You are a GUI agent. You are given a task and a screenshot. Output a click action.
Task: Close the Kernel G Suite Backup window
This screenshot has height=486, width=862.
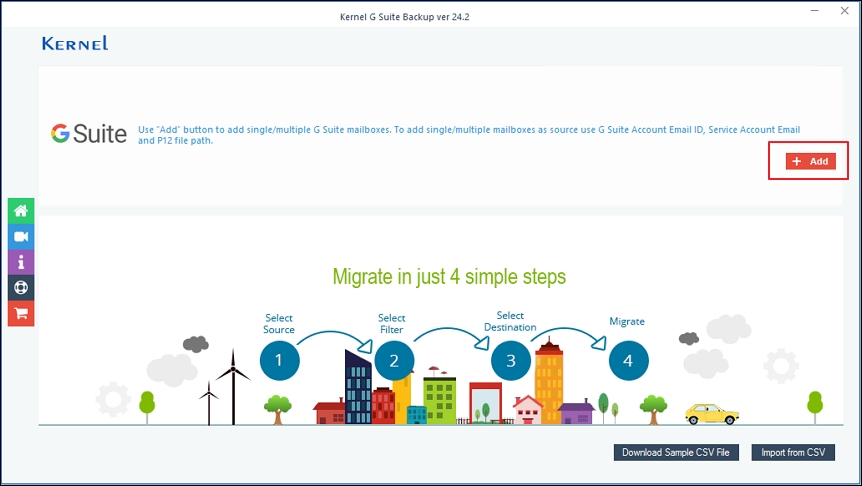point(845,11)
